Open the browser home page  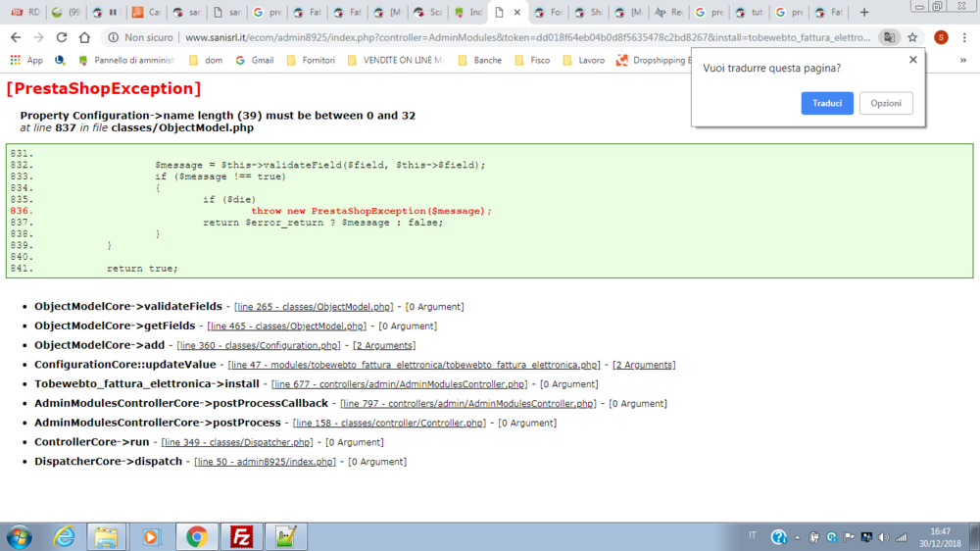tap(84, 37)
